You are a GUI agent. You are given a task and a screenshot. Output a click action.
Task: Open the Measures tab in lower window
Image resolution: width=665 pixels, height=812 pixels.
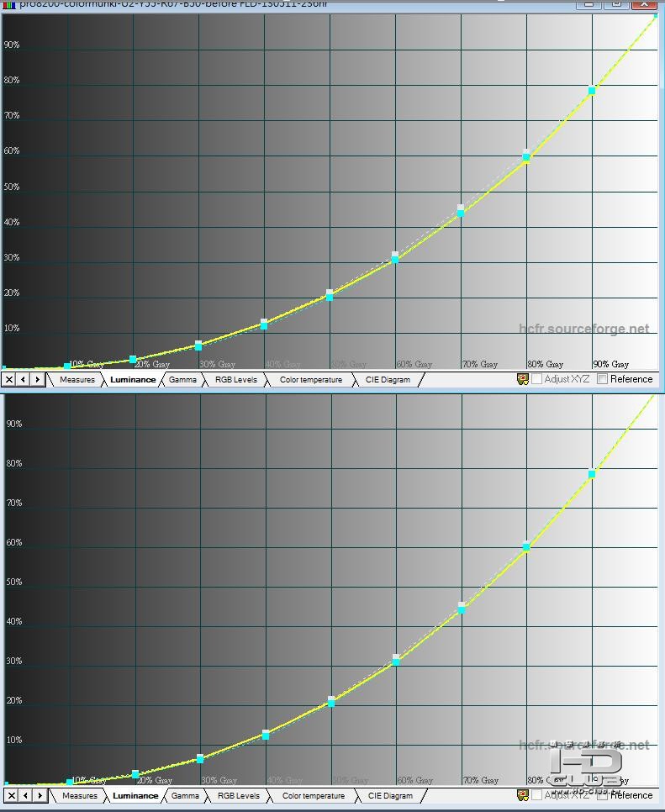coord(80,795)
